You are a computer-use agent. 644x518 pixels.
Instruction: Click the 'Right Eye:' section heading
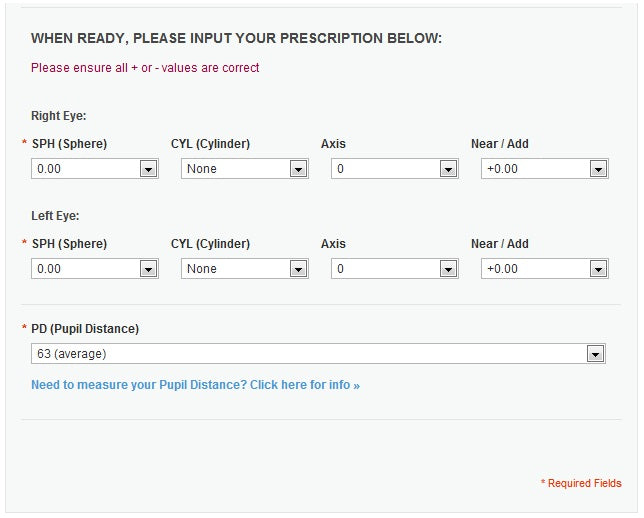click(x=58, y=116)
